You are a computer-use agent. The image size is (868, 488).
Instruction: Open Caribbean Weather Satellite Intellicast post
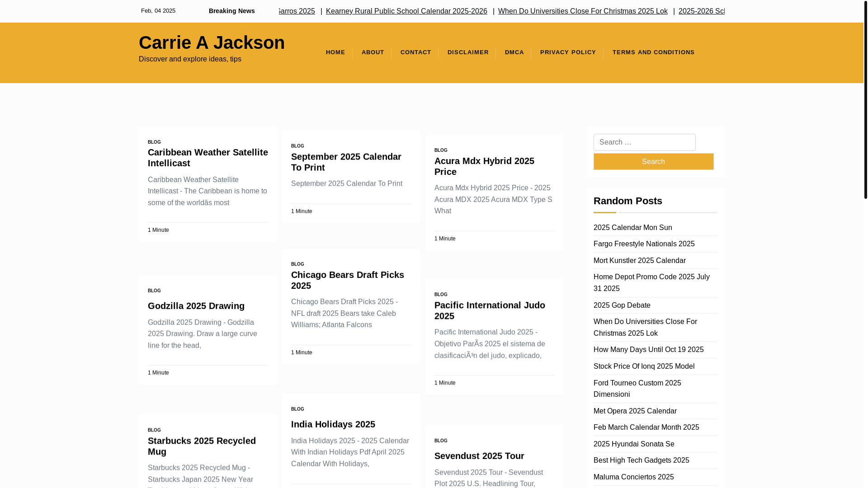point(208,158)
